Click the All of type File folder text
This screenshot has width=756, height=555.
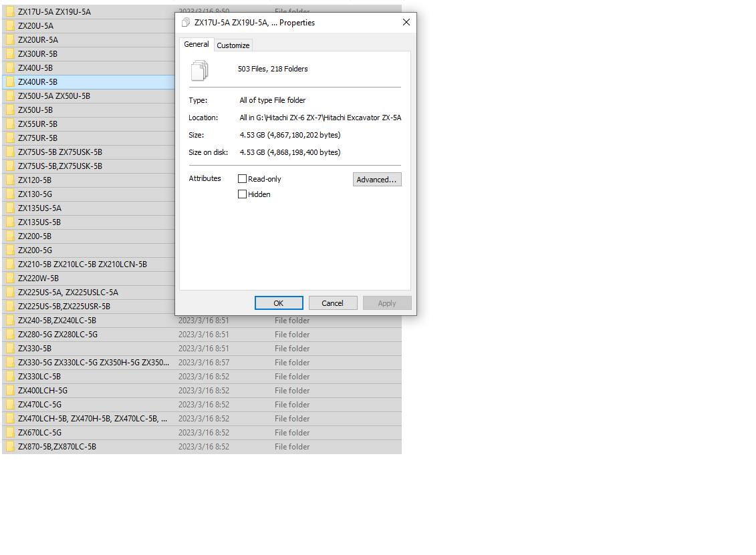[x=273, y=100]
